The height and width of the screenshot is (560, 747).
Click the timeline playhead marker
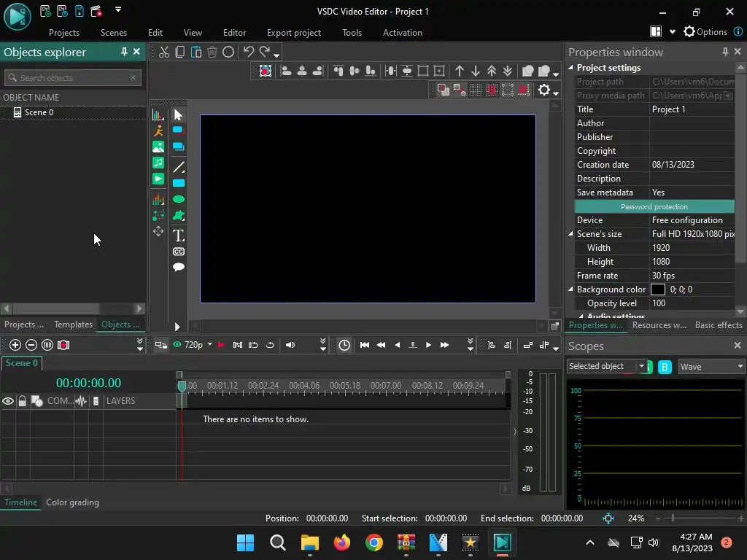(x=182, y=386)
